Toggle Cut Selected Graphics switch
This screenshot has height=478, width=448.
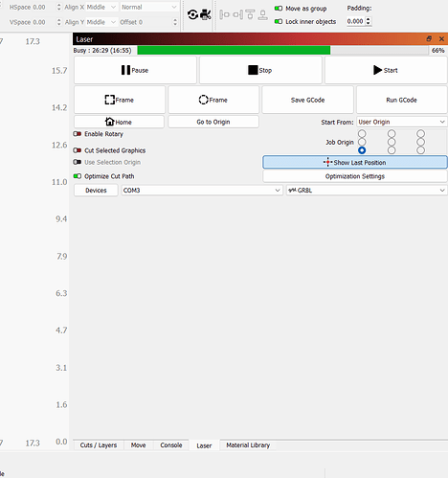point(78,150)
